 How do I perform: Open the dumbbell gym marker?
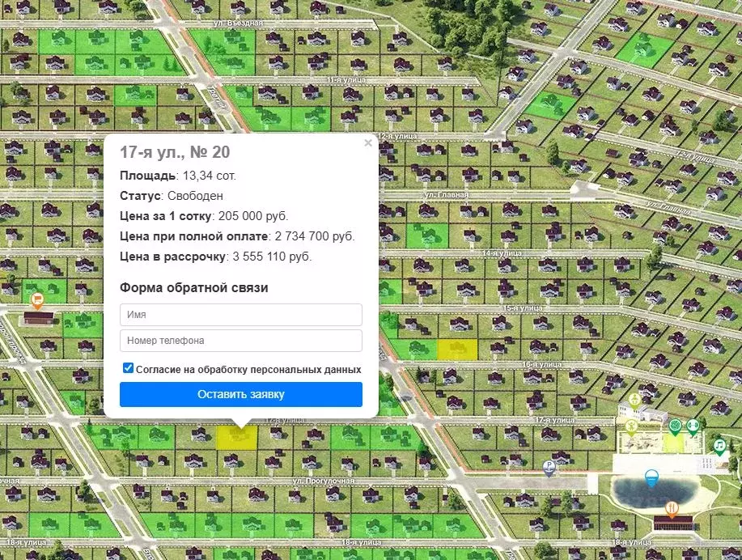pyautogui.click(x=693, y=427)
